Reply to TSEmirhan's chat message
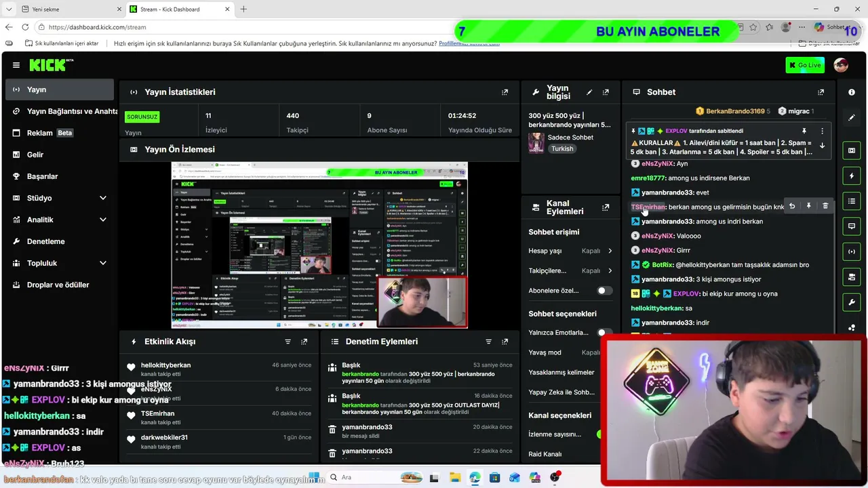The height and width of the screenshot is (488, 868). coord(792,206)
